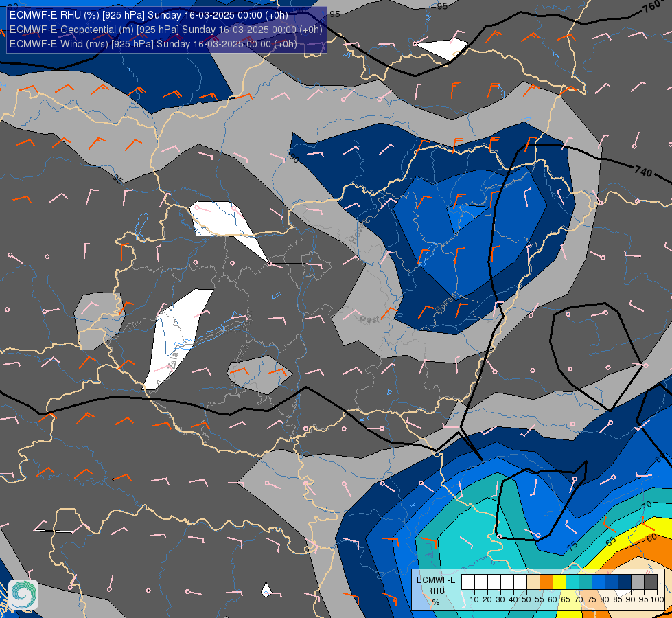Click the 'Heves' county label on map

360,231
